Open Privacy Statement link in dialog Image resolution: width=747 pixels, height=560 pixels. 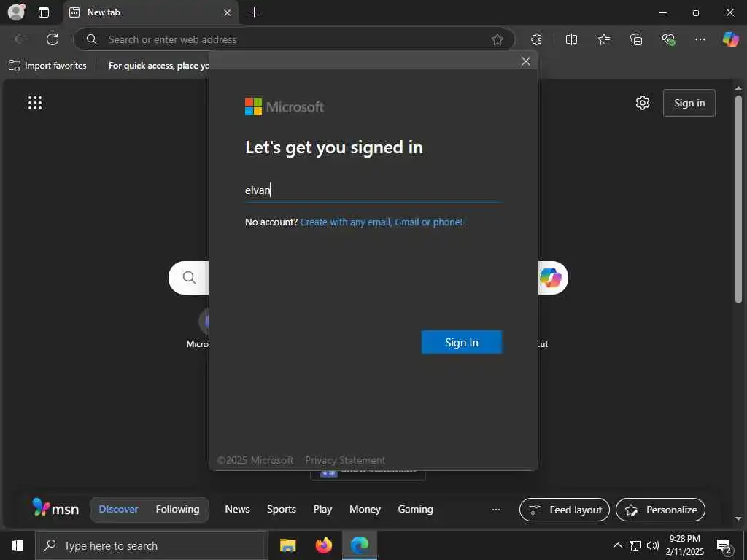[x=345, y=460]
